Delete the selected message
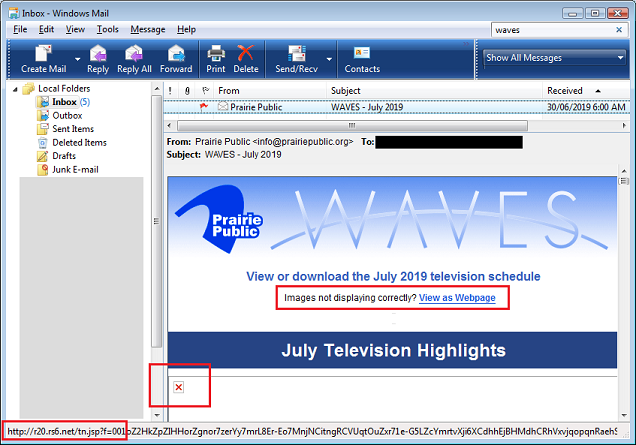Screen dimensions: 636x445 [246, 59]
